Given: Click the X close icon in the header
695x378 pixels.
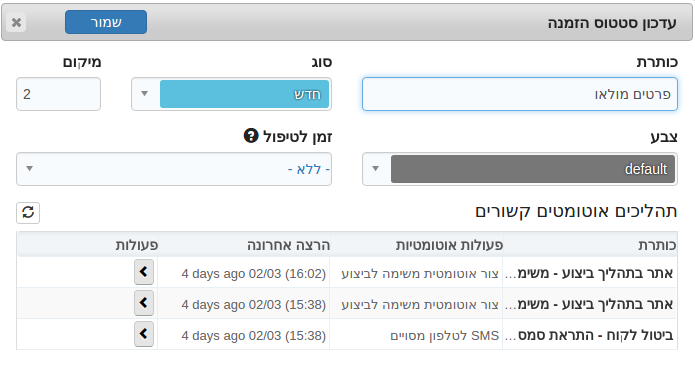Looking at the screenshot, I should pyautogui.click(x=16, y=22).
